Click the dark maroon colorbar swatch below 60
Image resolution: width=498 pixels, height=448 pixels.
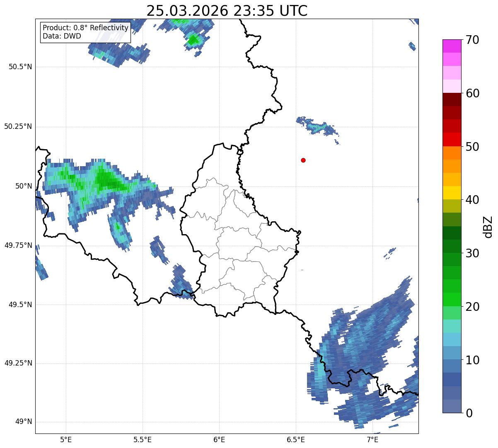pos(452,99)
